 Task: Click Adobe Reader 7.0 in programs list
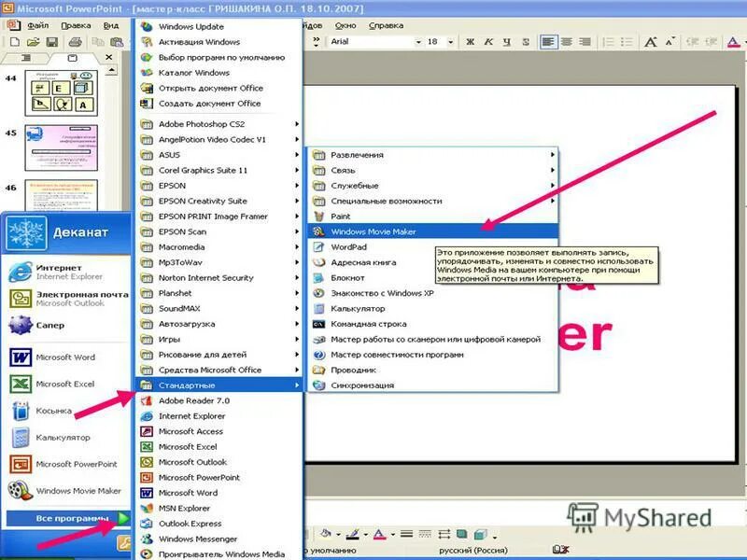(219, 400)
